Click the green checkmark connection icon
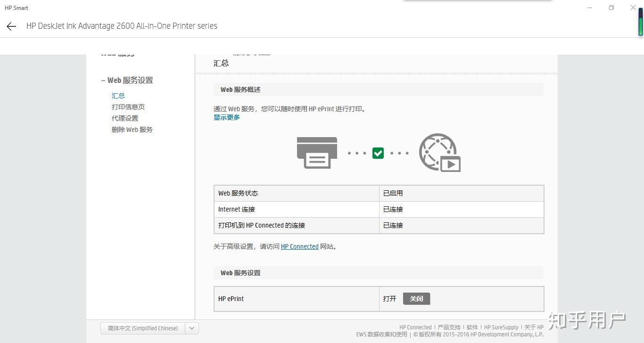The image size is (644, 343). point(378,153)
